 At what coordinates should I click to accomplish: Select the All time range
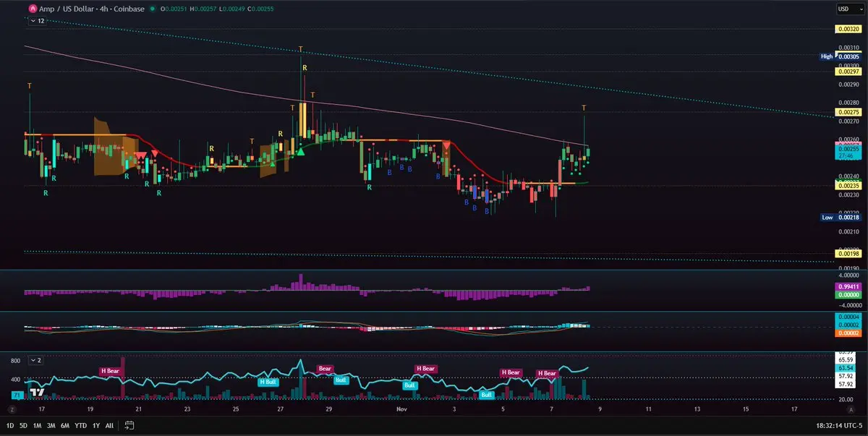pos(109,425)
